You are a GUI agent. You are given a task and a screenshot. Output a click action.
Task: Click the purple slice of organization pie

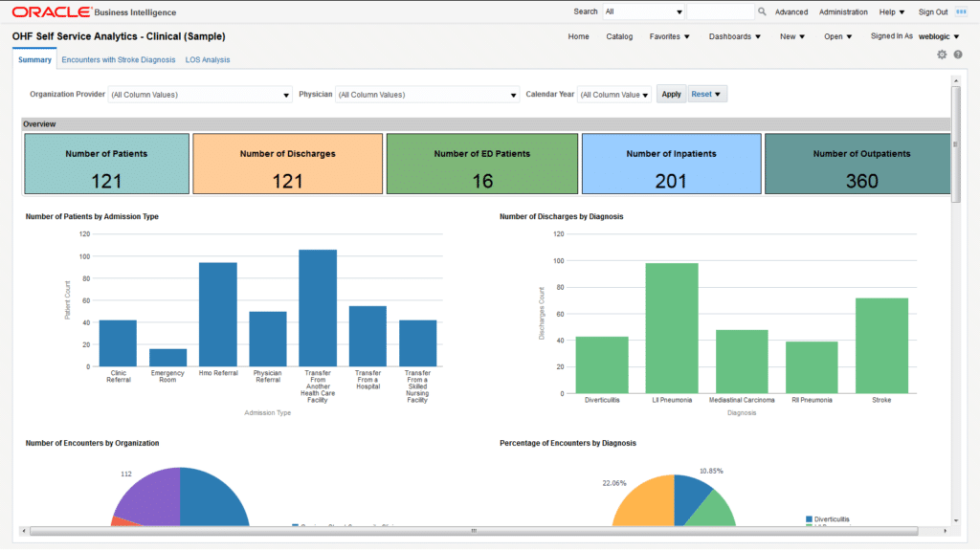152,498
